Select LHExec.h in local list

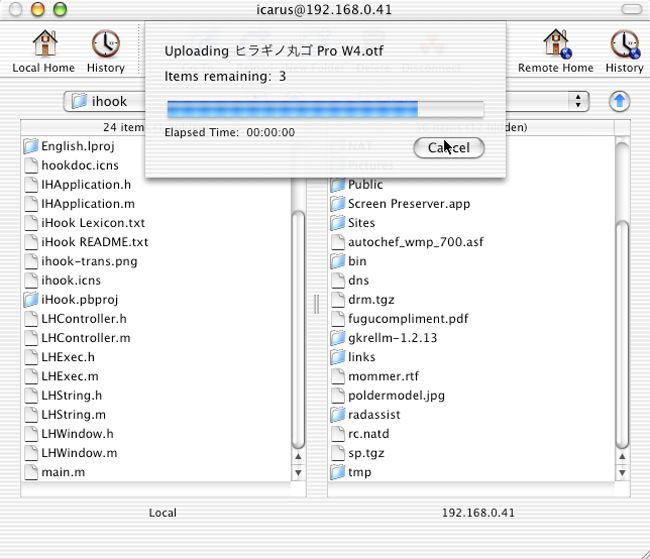pyautogui.click(x=68, y=357)
